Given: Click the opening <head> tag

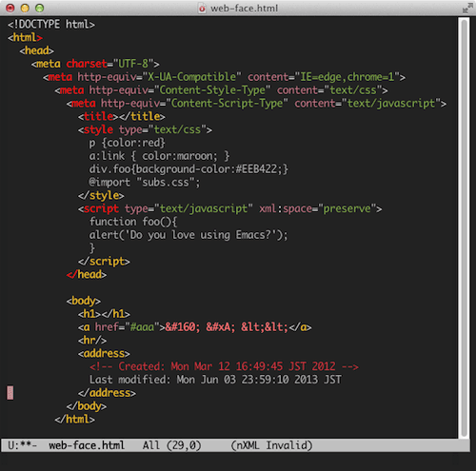Looking at the screenshot, I should click(x=36, y=50).
